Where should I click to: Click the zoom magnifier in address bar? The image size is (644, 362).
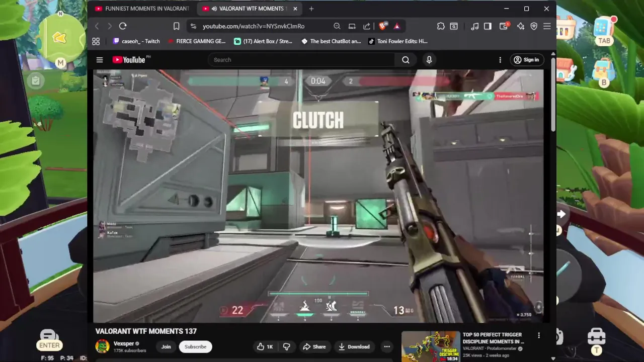pyautogui.click(x=337, y=26)
